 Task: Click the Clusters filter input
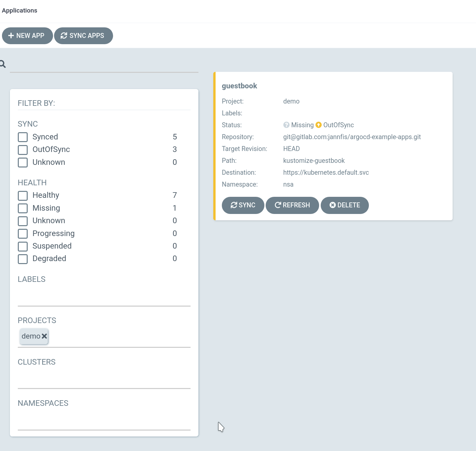click(104, 379)
